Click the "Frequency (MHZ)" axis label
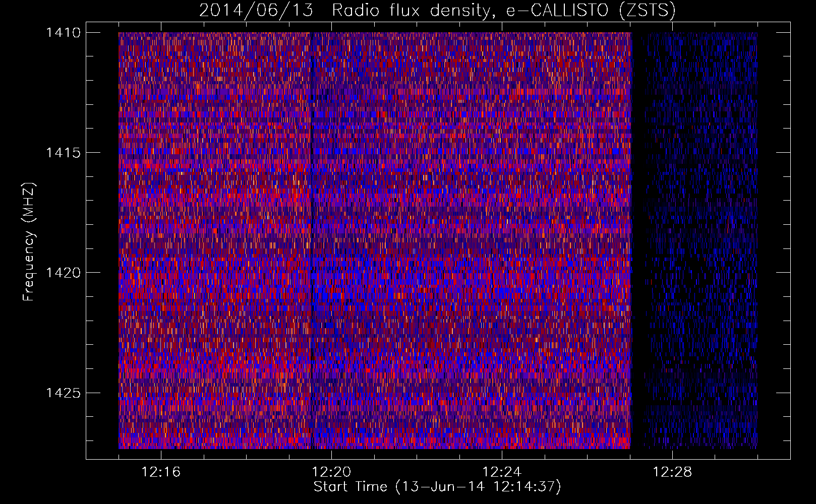The image size is (816, 504). click(x=29, y=242)
